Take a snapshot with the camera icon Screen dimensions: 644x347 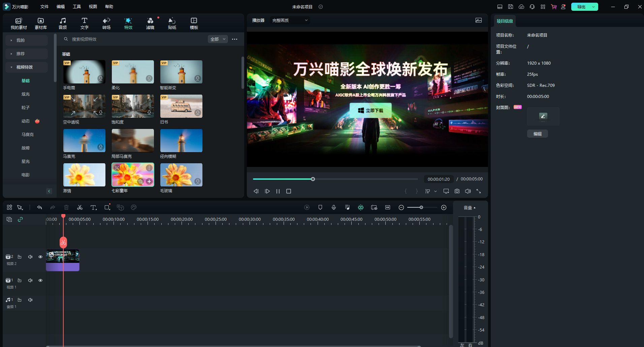pyautogui.click(x=457, y=191)
